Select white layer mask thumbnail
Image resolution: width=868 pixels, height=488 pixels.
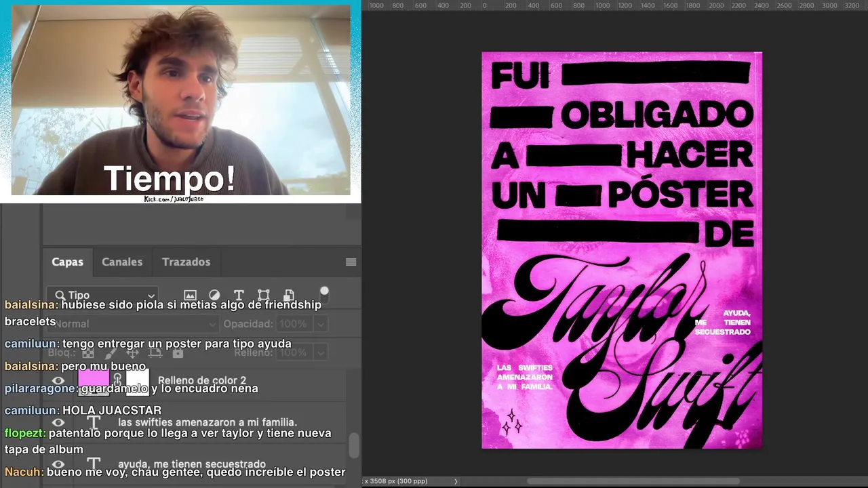click(x=138, y=381)
